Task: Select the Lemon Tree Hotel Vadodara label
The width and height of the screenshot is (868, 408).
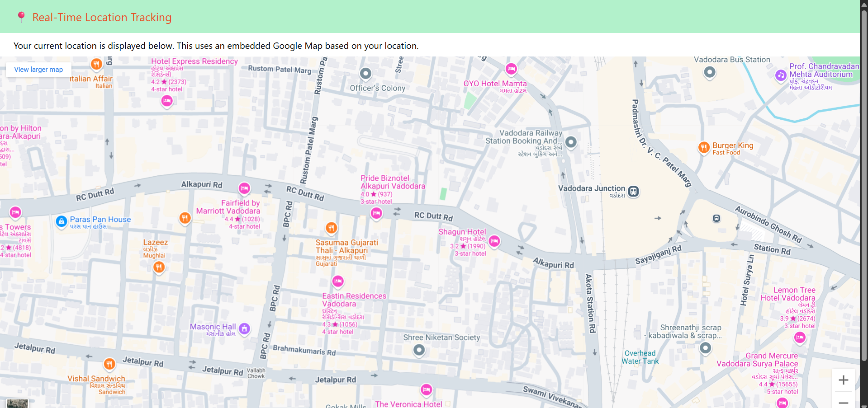Action: pyautogui.click(x=788, y=294)
